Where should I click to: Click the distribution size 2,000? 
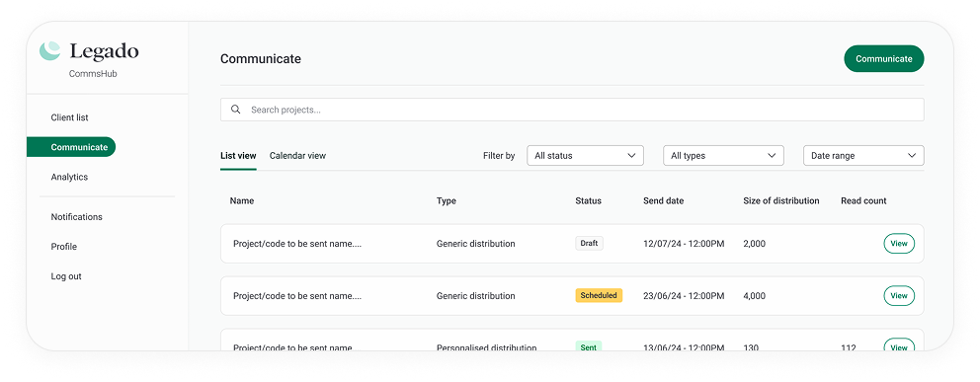[x=755, y=244]
